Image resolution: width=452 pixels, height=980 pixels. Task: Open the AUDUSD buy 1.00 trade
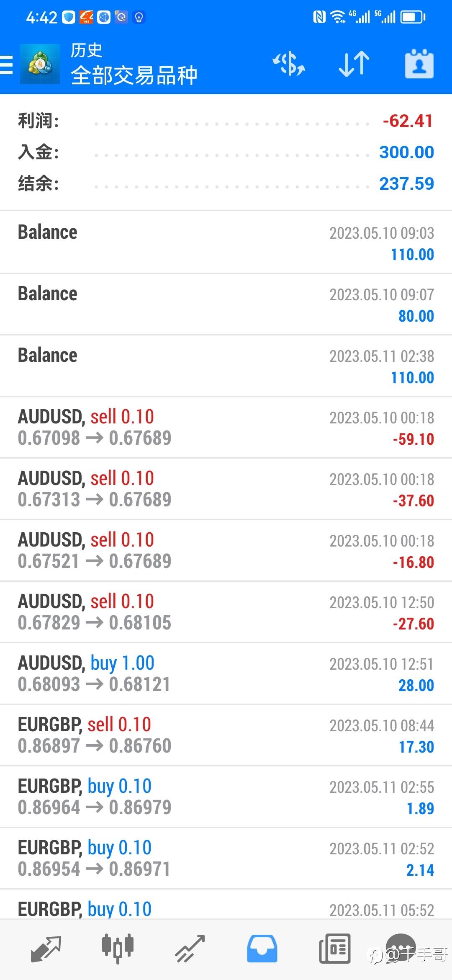coord(226,673)
